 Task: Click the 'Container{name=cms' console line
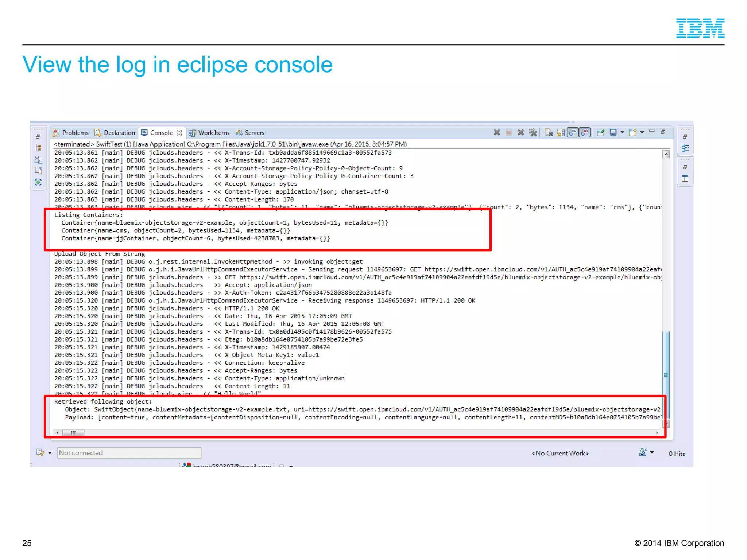(x=176, y=230)
